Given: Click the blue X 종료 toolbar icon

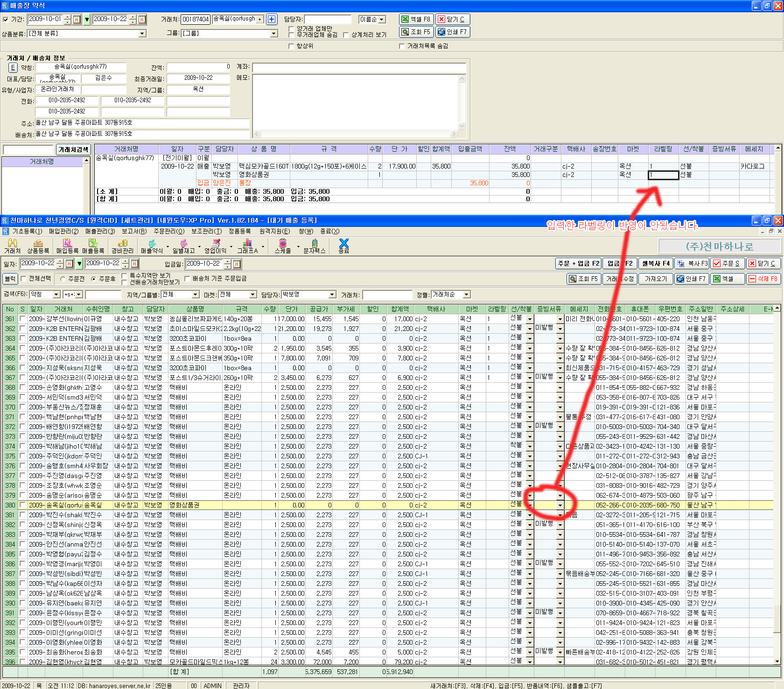Looking at the screenshot, I should coord(344,246).
